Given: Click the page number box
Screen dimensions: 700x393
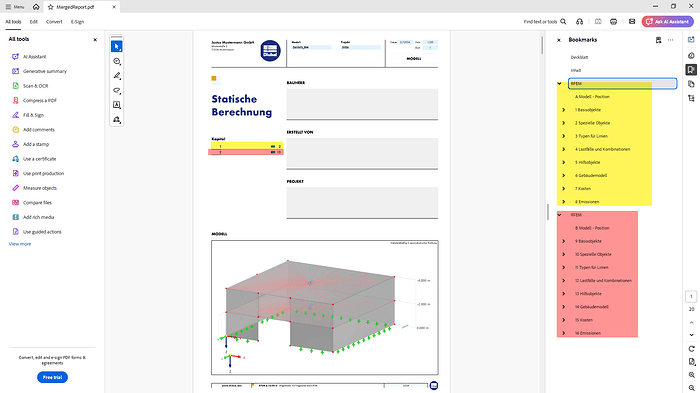Looking at the screenshot, I should click(x=692, y=297).
